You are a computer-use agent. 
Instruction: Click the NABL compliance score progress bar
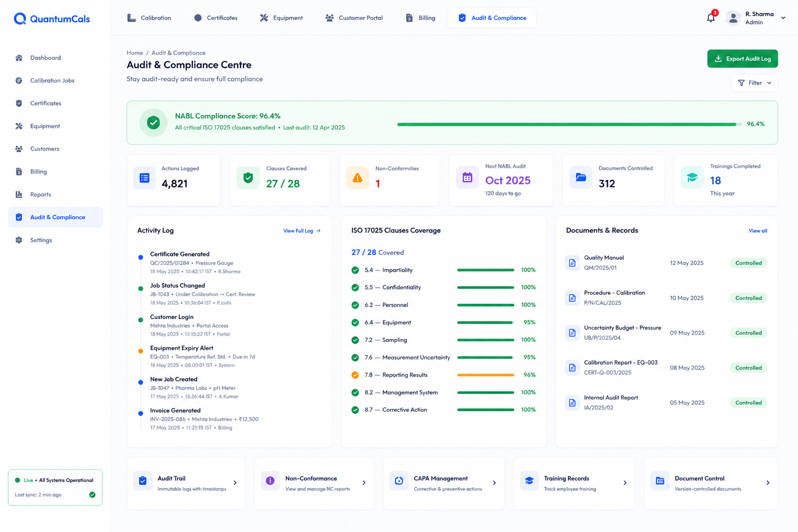pyautogui.click(x=569, y=124)
